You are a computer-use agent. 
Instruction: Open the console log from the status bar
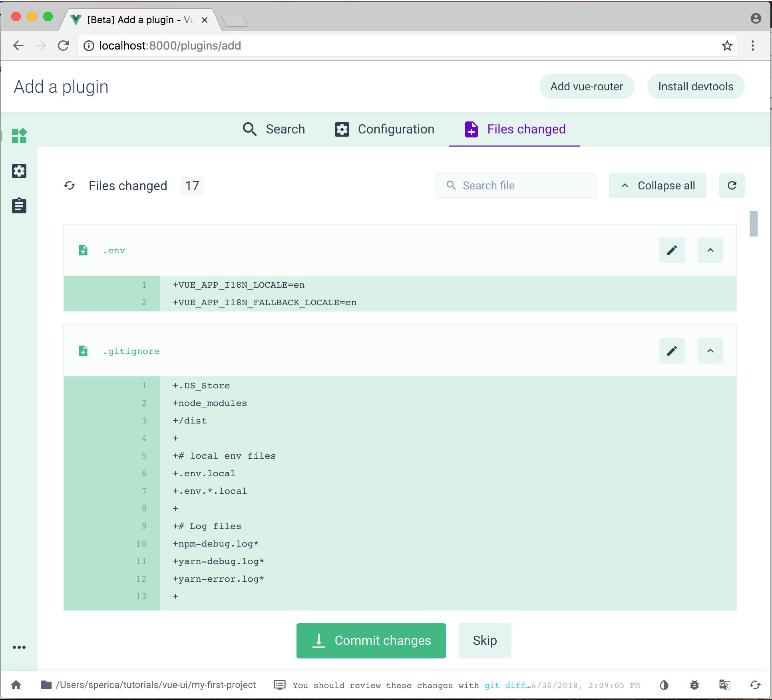click(x=279, y=685)
